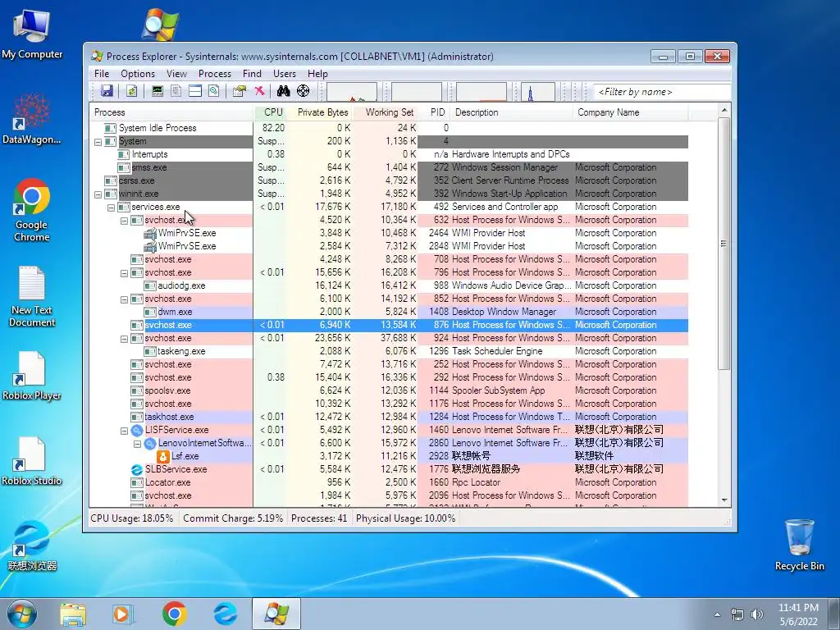This screenshot has height=630, width=840.
Task: Click the red Kill Process icon
Action: (259, 91)
